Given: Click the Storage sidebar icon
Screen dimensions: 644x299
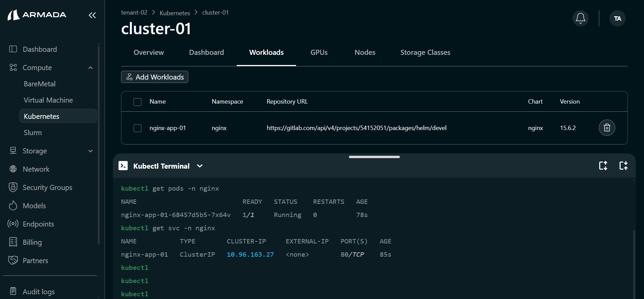Looking at the screenshot, I should click(x=13, y=151).
